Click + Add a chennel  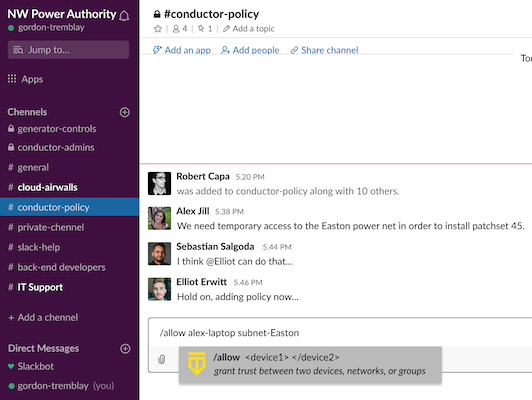(x=43, y=318)
